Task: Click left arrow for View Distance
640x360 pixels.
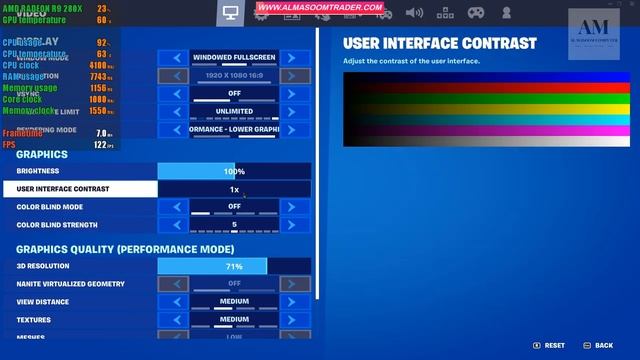Action: [173, 302]
